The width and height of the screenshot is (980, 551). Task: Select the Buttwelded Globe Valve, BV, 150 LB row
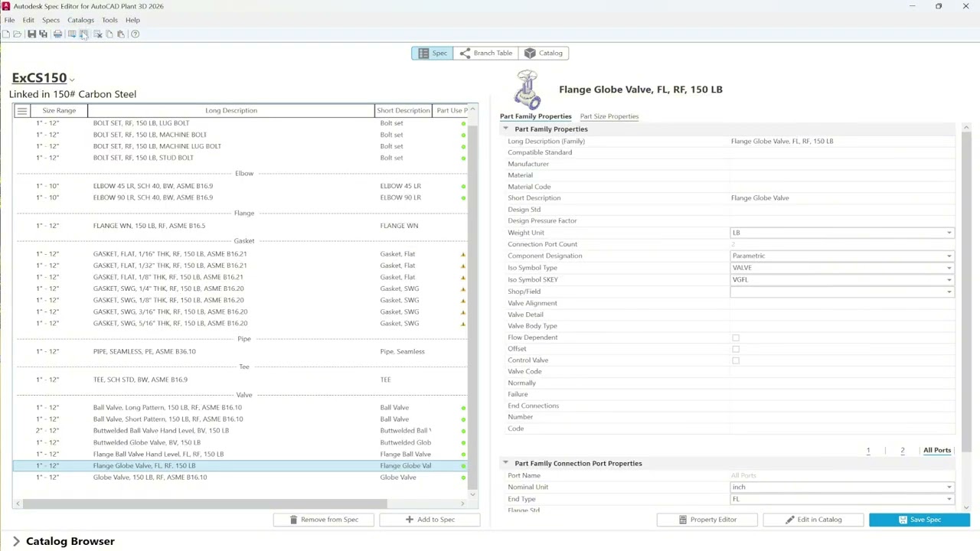[240, 442]
